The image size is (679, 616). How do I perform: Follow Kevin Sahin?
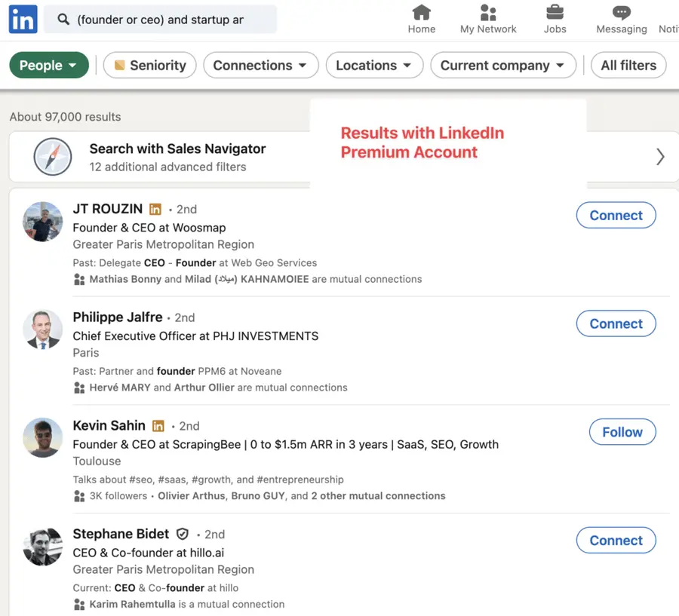click(622, 432)
